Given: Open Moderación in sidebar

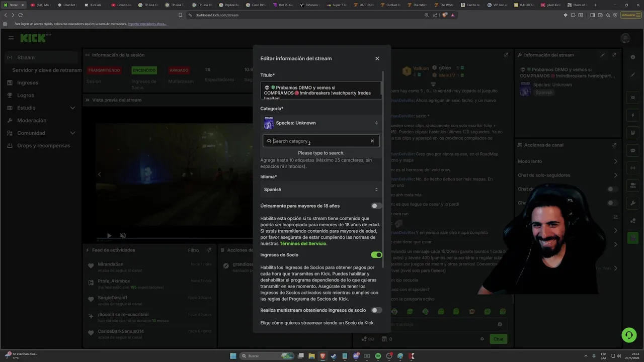Looking at the screenshot, I should 32,120.
